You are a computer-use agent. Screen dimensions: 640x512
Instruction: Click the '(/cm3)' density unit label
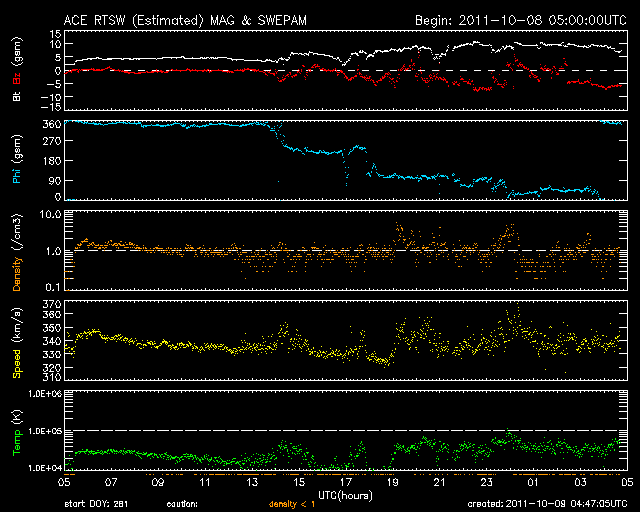(17, 232)
